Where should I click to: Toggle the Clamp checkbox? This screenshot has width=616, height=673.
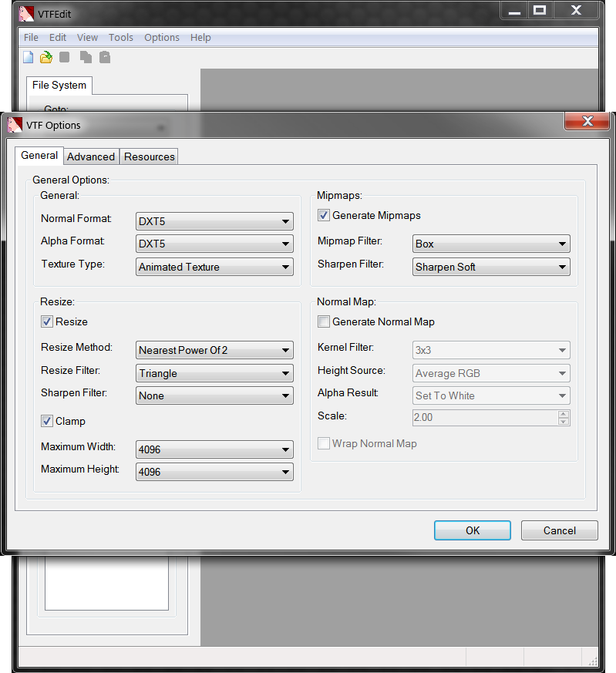tap(47, 421)
